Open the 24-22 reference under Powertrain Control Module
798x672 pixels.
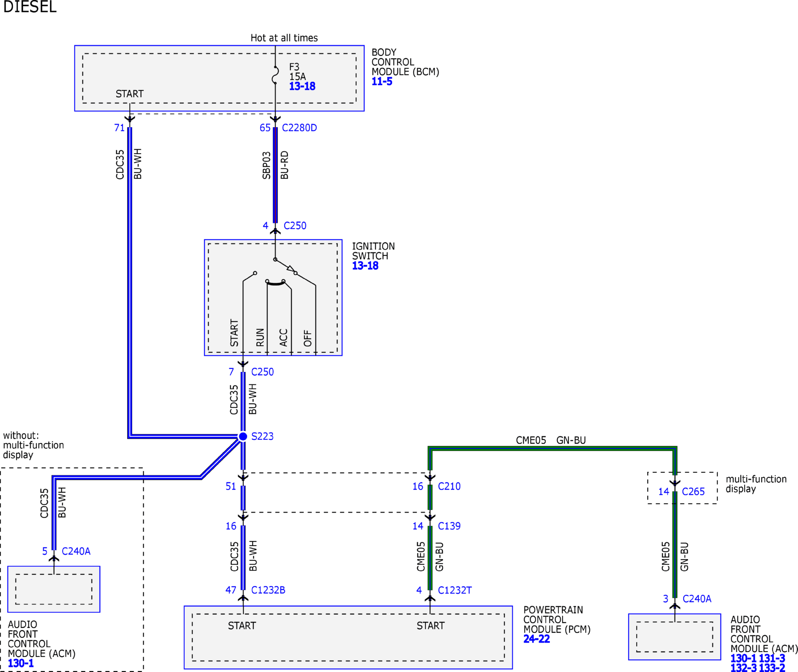coord(536,639)
